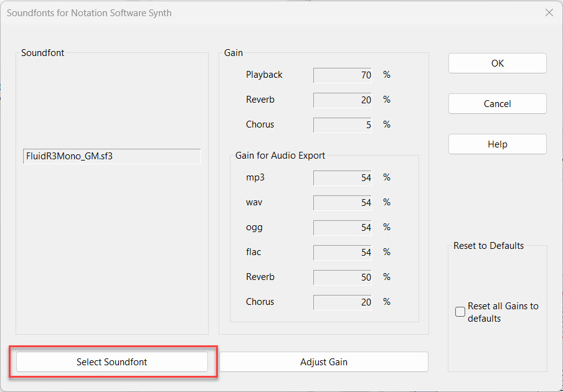The height and width of the screenshot is (392, 563).
Task: Click the dialog title bar text
Action: coord(89,12)
